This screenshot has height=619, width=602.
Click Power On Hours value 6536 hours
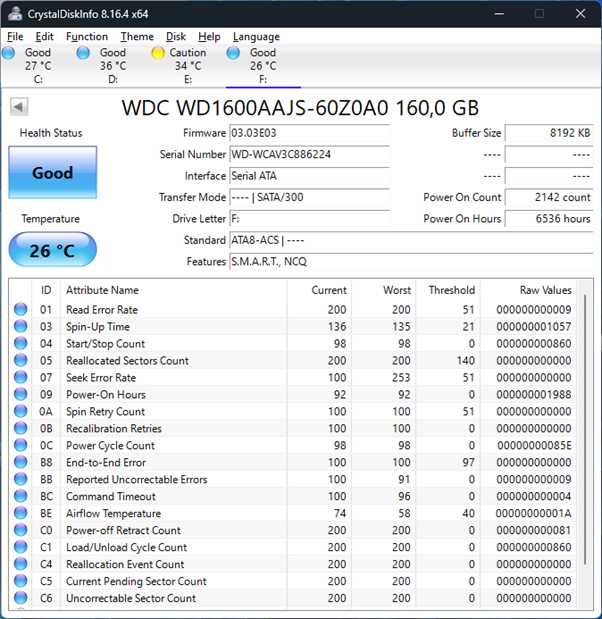549,218
